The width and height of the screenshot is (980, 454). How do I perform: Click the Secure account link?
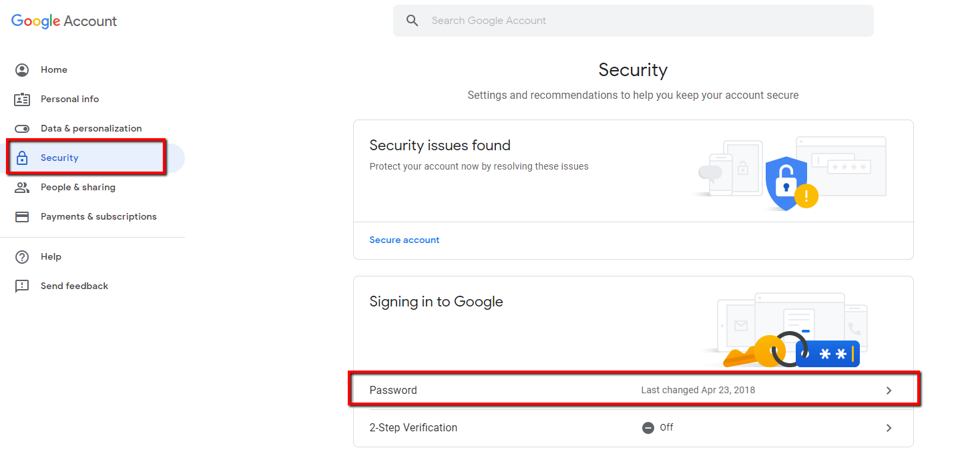click(405, 240)
